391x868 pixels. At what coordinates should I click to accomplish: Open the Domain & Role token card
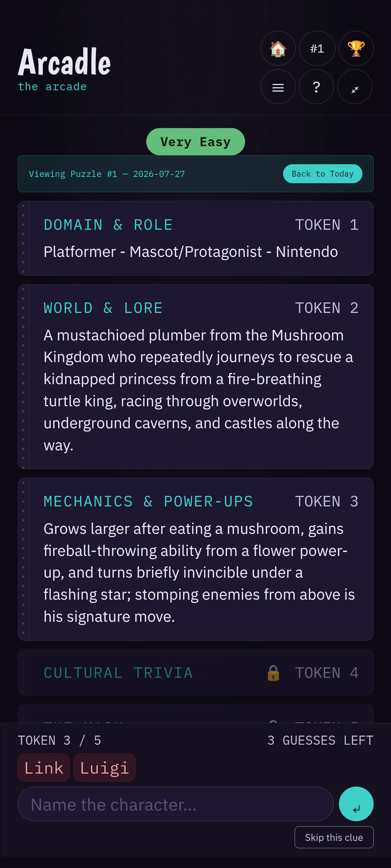(x=195, y=238)
